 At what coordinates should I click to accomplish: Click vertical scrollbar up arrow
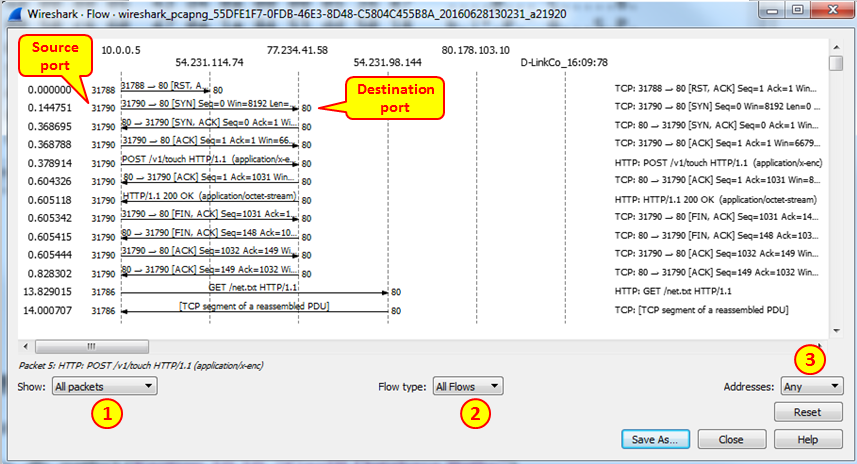click(x=836, y=48)
